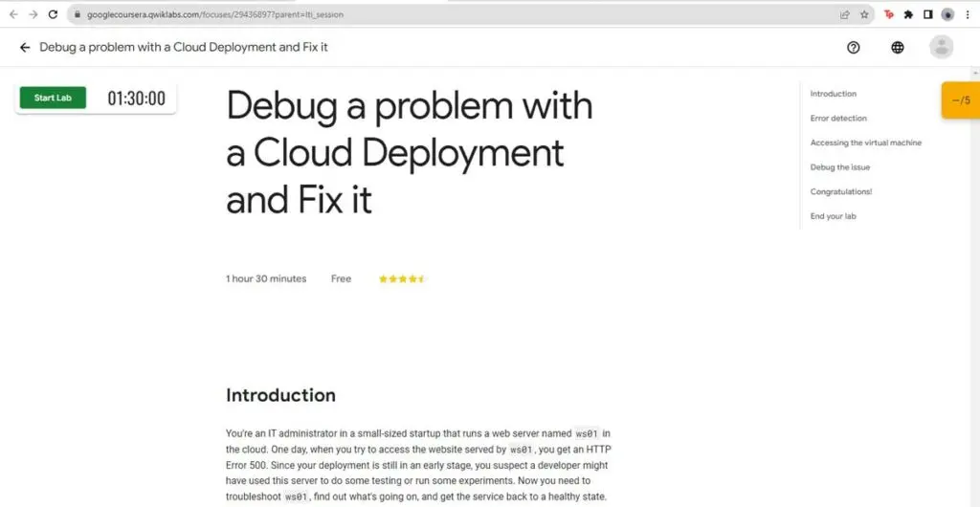Jump to Introduction in the outline

834,94
